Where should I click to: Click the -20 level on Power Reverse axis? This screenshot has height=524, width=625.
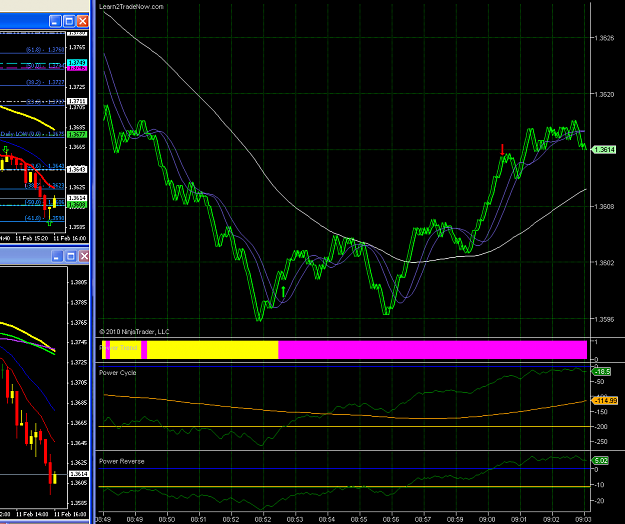click(x=599, y=501)
